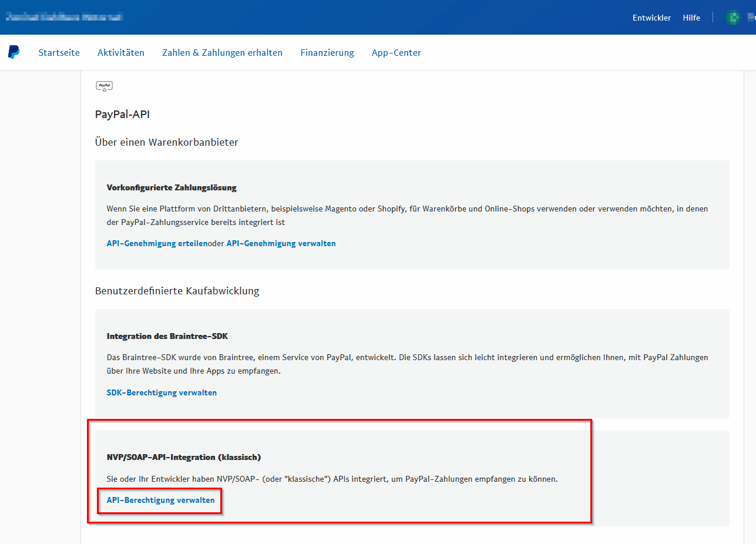Click the API-Genehmigung verwalten link
This screenshot has height=544, width=756.
click(x=281, y=243)
